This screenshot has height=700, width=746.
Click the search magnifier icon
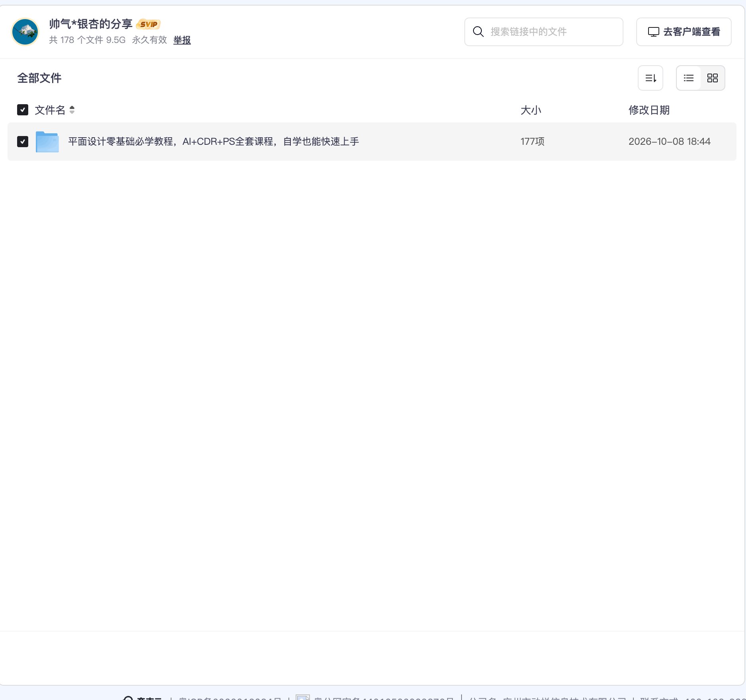pyautogui.click(x=478, y=32)
